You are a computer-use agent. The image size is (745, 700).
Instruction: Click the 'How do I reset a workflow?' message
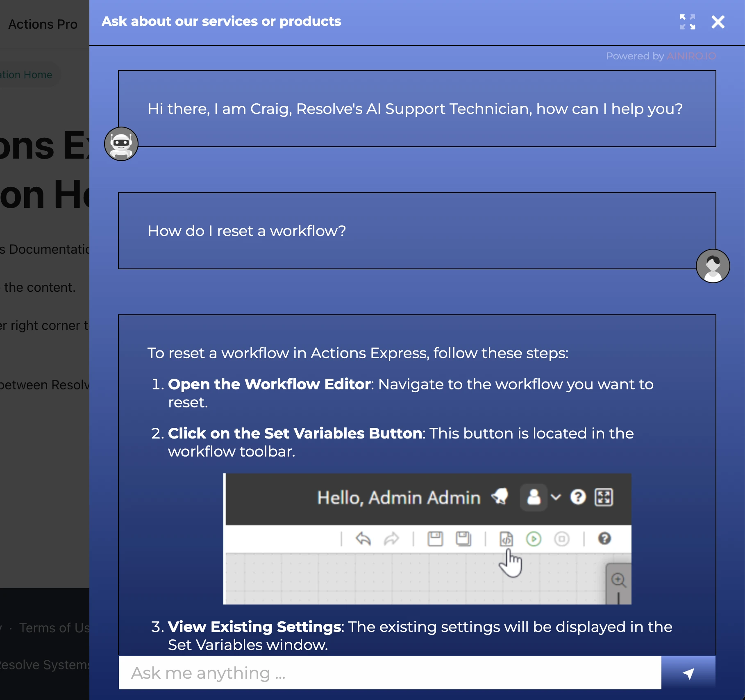point(417,231)
